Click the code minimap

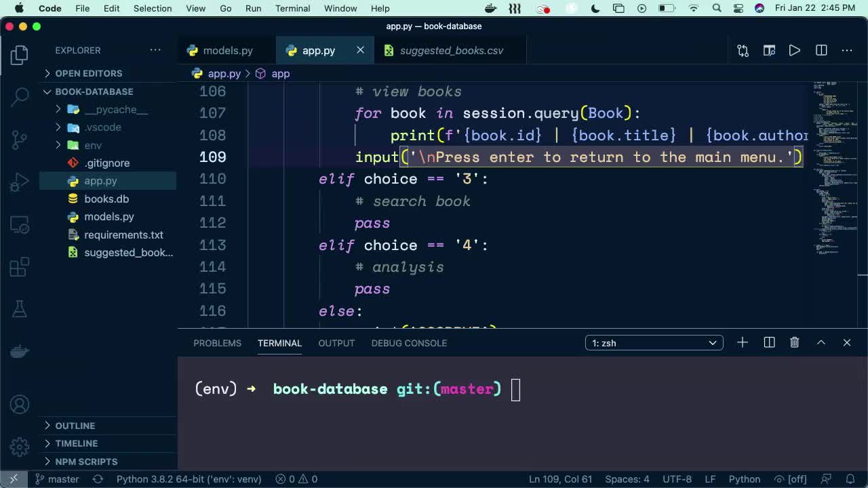click(834, 169)
